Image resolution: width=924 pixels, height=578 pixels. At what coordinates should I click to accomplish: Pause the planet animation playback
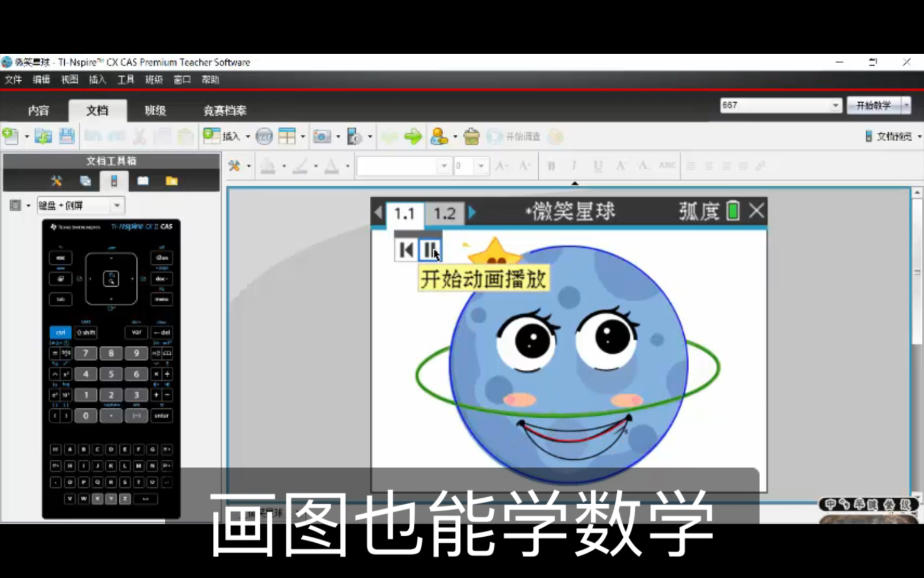(x=431, y=249)
